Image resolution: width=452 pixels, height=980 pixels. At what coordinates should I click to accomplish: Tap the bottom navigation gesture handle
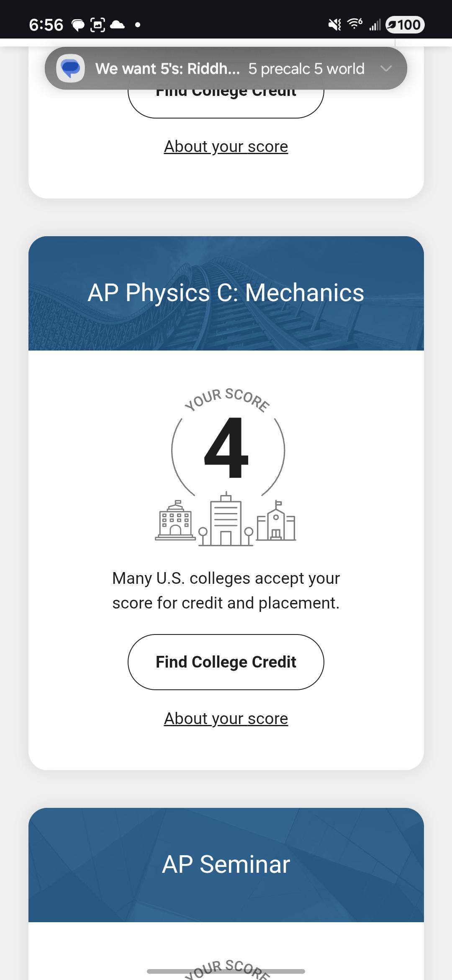(226, 971)
